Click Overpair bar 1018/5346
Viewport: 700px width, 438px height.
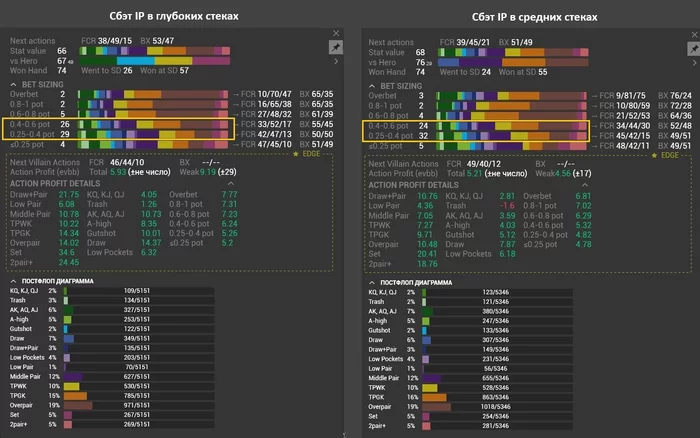click(497, 407)
